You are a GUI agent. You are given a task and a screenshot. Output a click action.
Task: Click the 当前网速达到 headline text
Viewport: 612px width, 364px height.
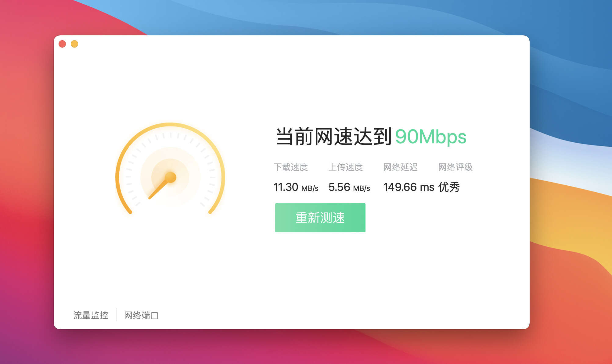tap(333, 137)
